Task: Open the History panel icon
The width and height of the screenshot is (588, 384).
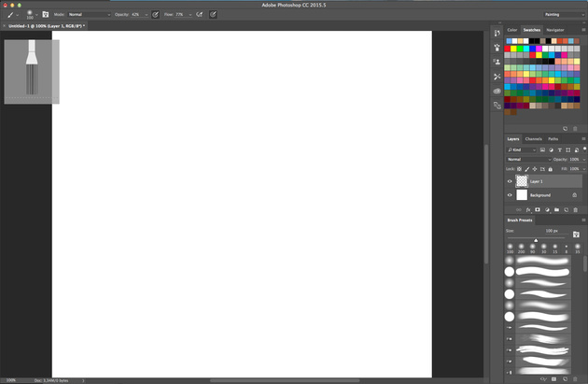Action: point(497,33)
